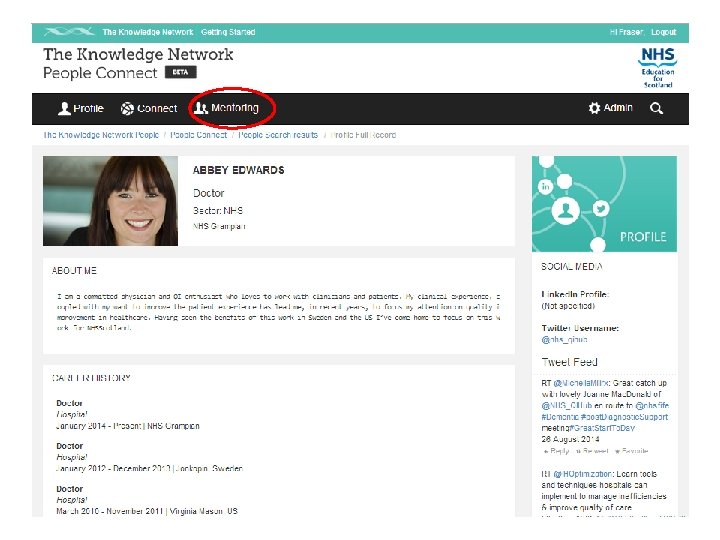Open the Mentoring menu item

tap(226, 108)
